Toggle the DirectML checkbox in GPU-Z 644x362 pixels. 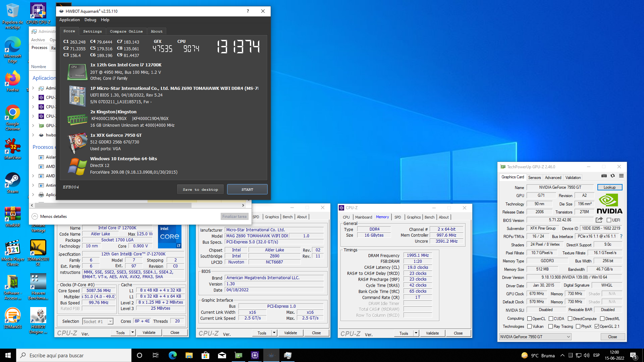[602, 319]
